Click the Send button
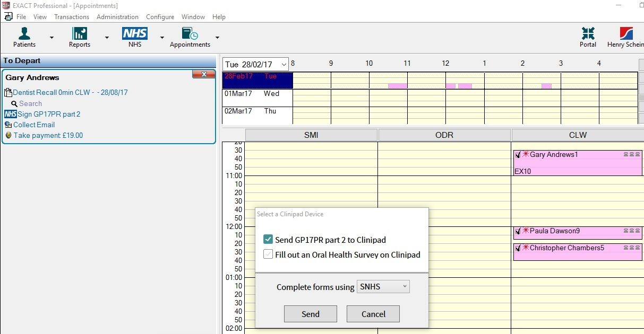Image resolution: width=644 pixels, height=334 pixels. point(310,313)
